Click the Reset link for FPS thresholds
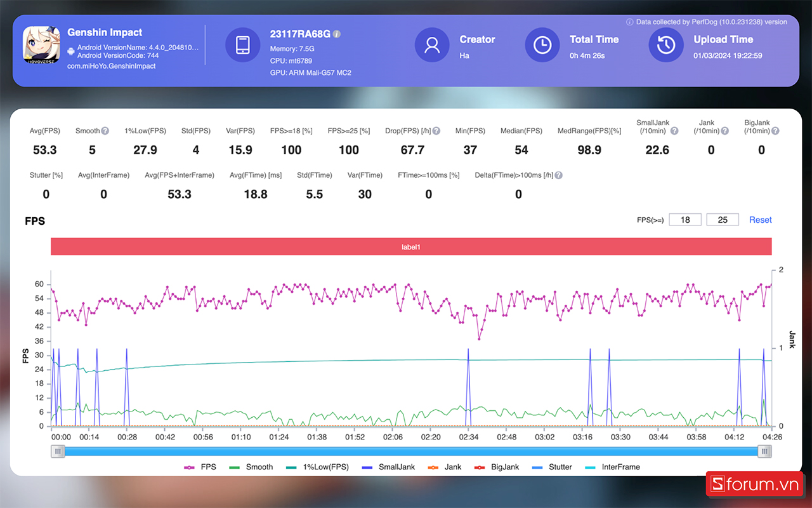The width and height of the screenshot is (812, 508). pos(761,220)
